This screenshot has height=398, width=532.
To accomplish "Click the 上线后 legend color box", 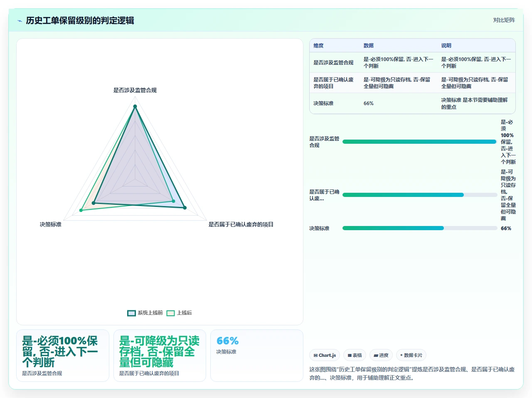I will [170, 313].
